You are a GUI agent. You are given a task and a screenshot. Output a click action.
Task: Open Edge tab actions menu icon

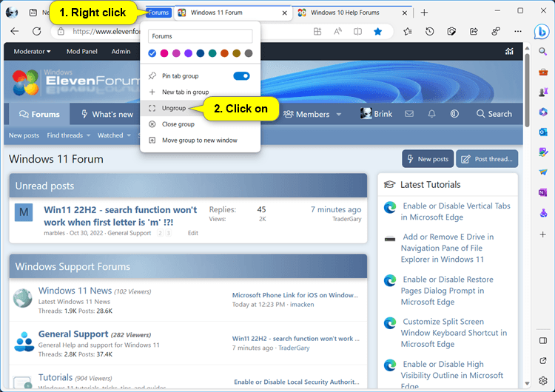[33, 13]
